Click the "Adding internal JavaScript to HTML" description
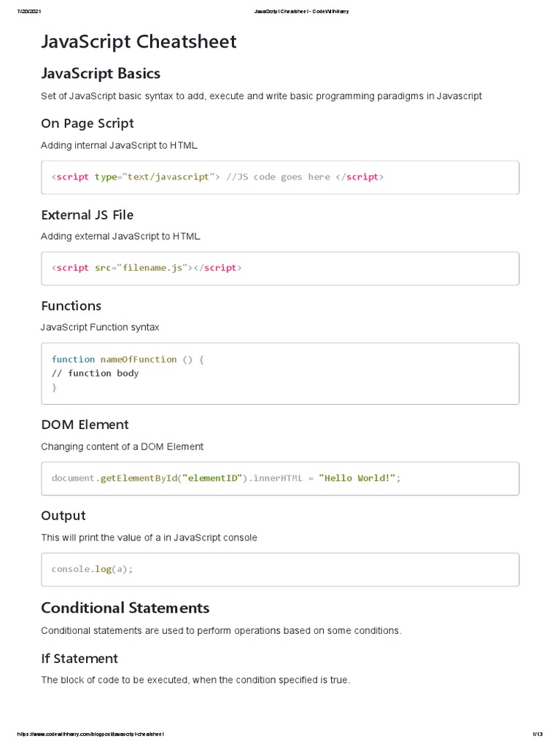Image resolution: width=560 pixels, height=747 pixels. pos(119,145)
